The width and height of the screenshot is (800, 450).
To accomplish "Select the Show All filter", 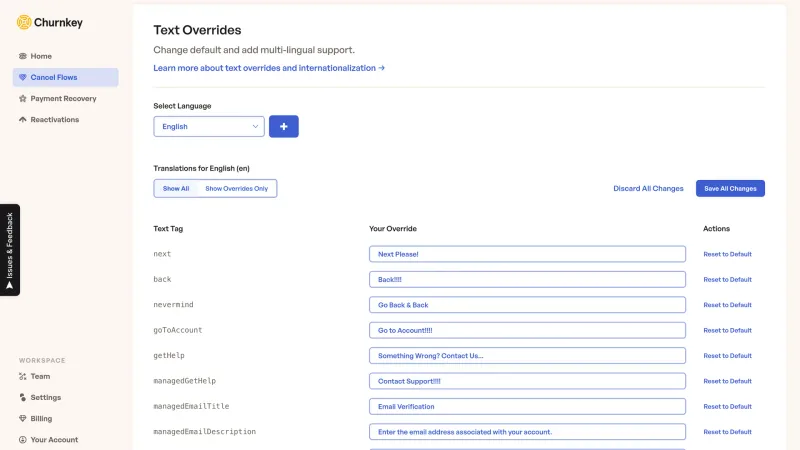I will (176, 188).
